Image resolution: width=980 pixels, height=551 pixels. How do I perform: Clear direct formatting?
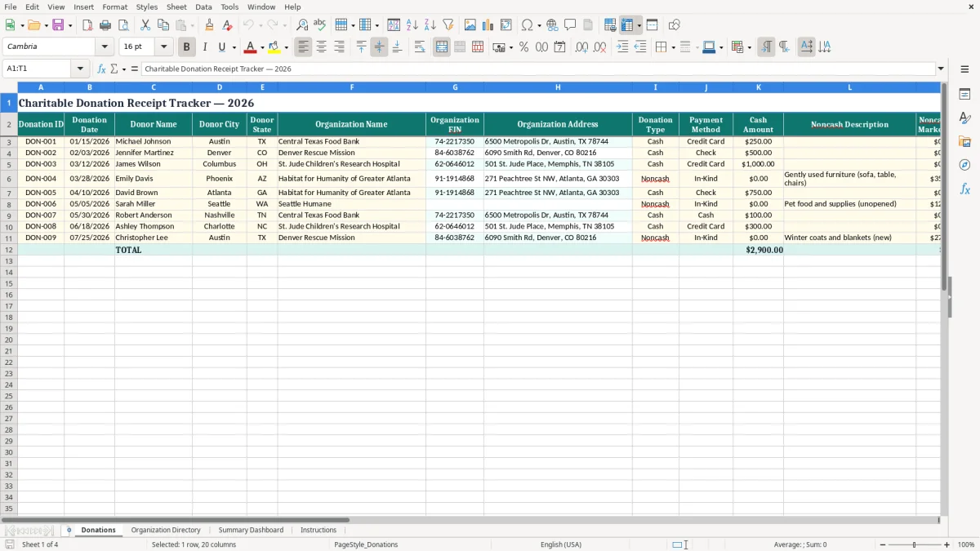pos(227,25)
